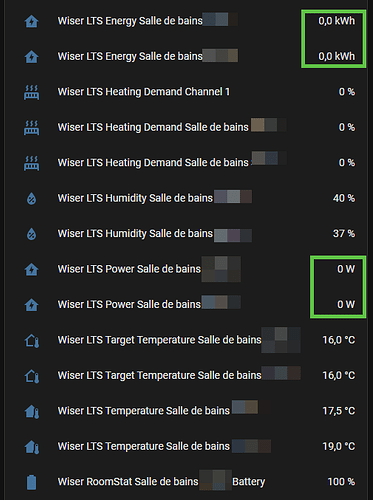Viewport: 373px width, 500px height.
Task: Select the first 0,0 kWh energy value
Action: click(337, 21)
